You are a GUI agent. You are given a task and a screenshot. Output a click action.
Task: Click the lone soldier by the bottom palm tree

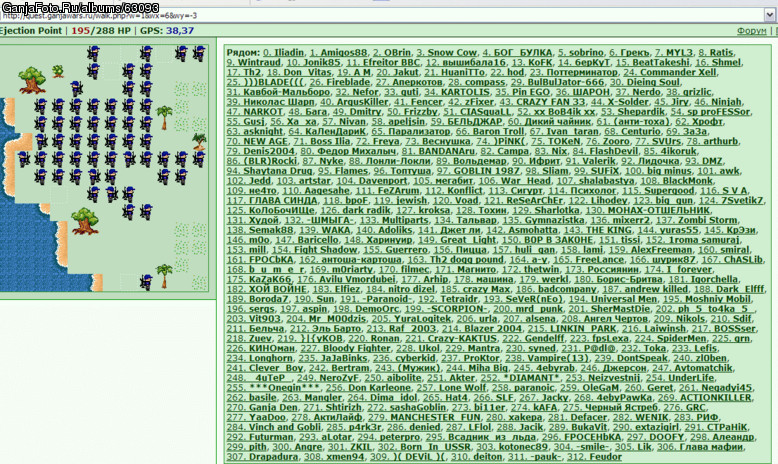(146, 282)
